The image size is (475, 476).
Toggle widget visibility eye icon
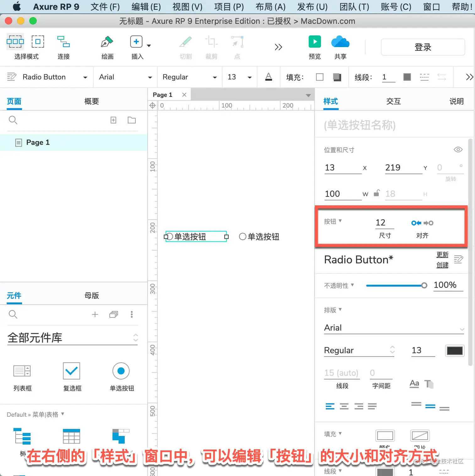pos(458,149)
